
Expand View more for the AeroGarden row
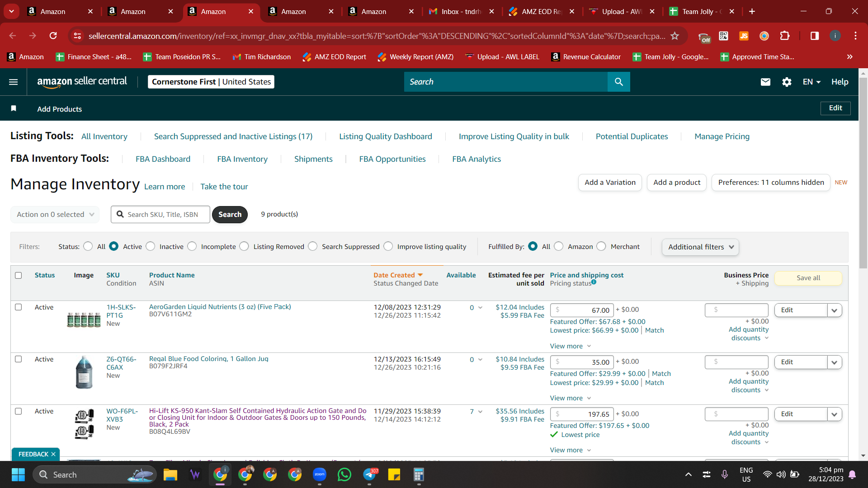571,346
